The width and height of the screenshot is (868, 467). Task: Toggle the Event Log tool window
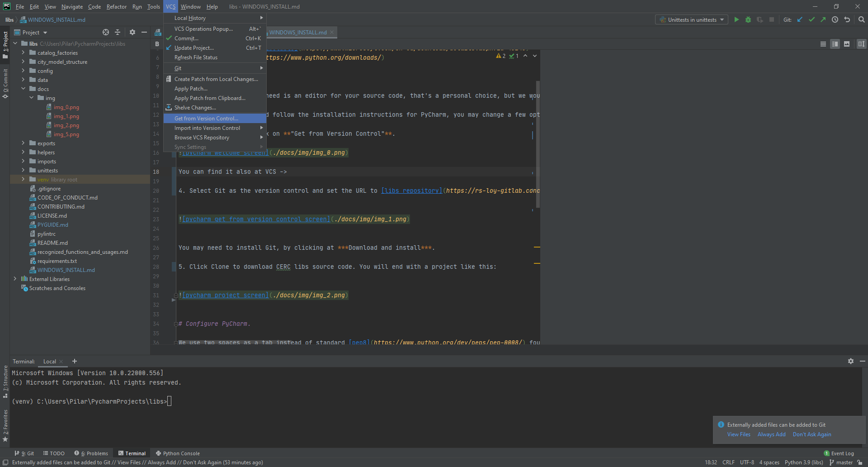point(839,453)
